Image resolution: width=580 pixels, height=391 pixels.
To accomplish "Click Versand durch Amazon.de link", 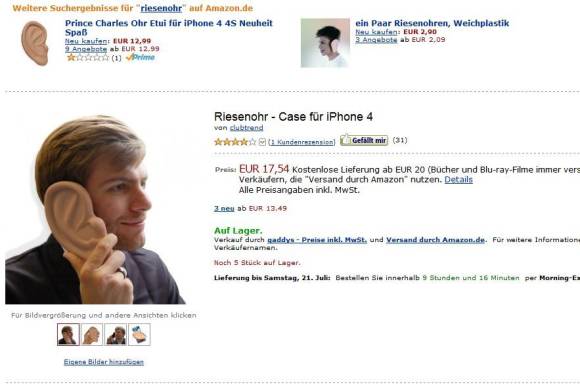I will pyautogui.click(x=435, y=240).
